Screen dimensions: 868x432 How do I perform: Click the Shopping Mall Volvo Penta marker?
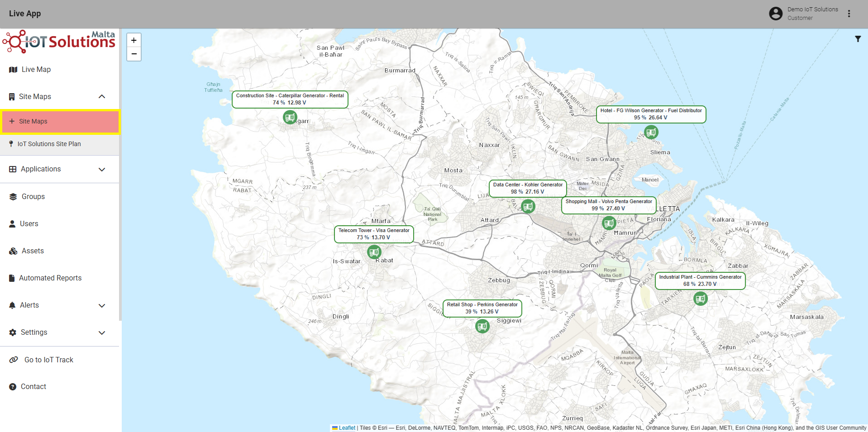(x=609, y=223)
